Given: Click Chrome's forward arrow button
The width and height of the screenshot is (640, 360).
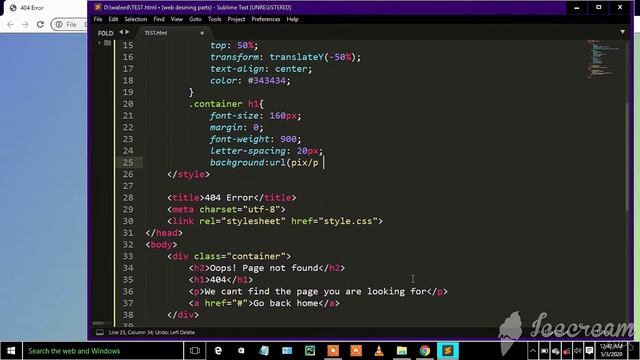Looking at the screenshot, I should coord(25,24).
